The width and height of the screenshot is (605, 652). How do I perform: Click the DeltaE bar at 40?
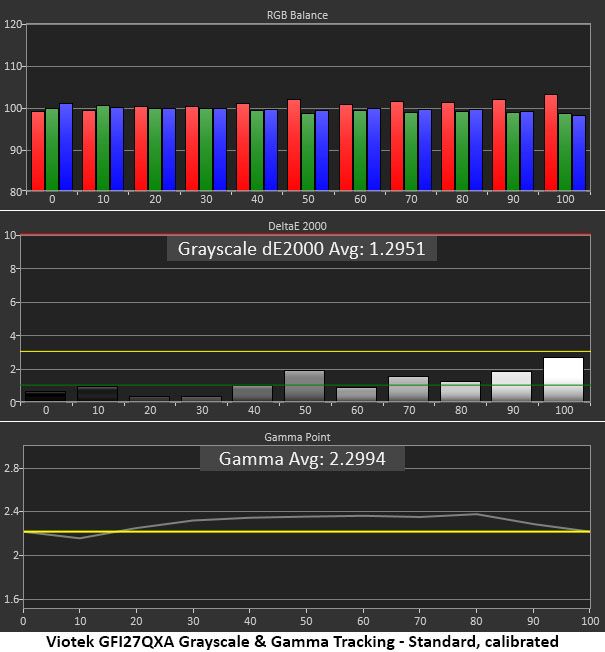(252, 394)
